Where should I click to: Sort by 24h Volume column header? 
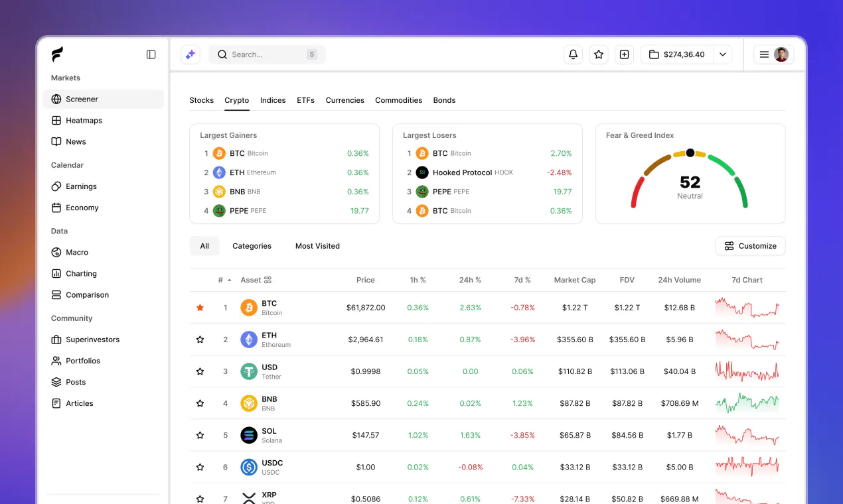679,280
